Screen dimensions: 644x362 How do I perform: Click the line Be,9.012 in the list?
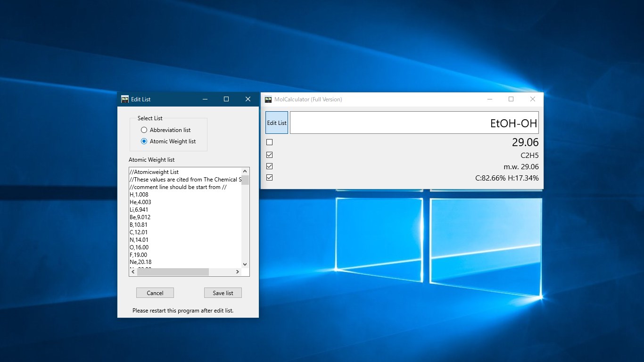point(140,217)
